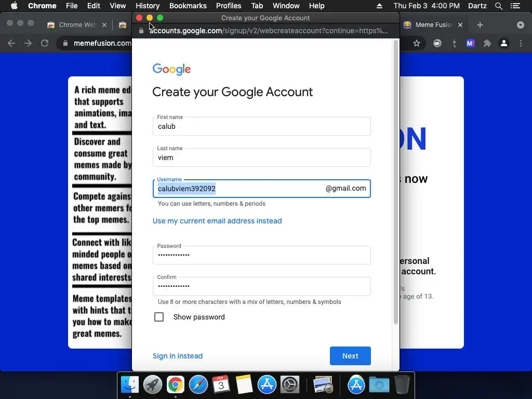The width and height of the screenshot is (532, 399).
Task: Open the Chrome three-dot menu
Action: [521, 43]
